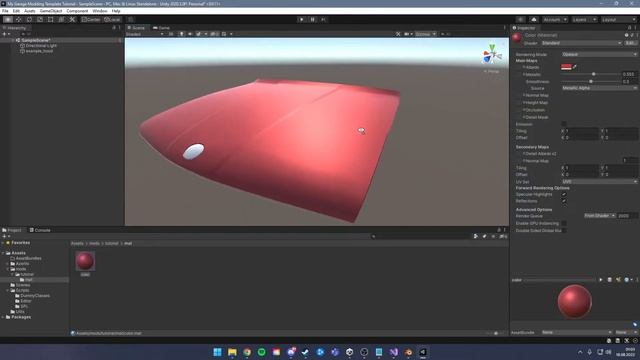Open Windows Start menu
Viewport: 640px width, 360px height.
tap(218, 352)
